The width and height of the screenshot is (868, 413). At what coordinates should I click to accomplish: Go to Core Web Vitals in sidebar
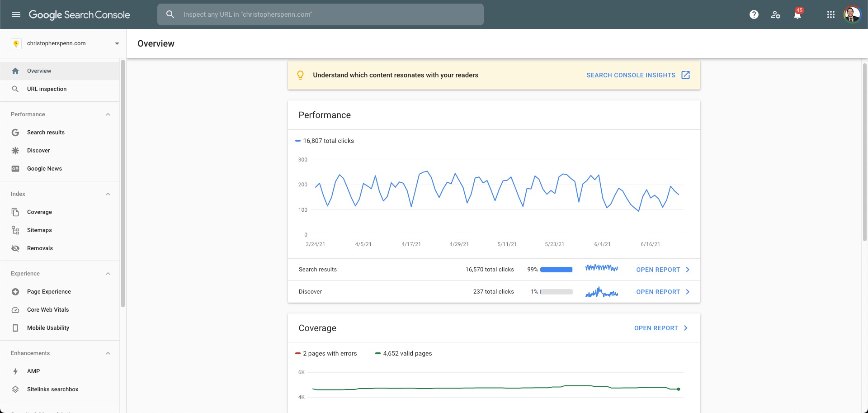60,310
